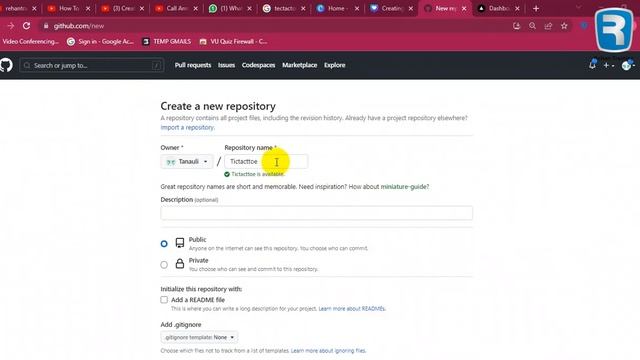Focus the Search or jump to field
640x360 pixels.
91,65
